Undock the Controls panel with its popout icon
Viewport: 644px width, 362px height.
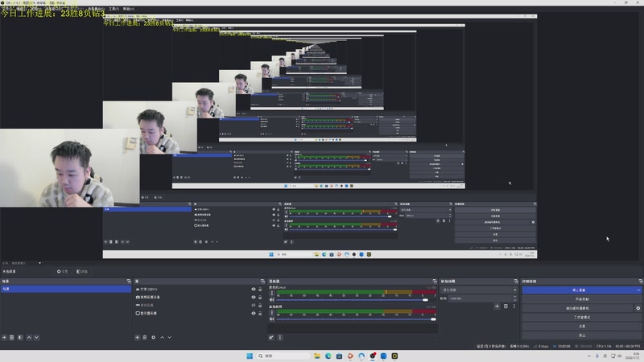[x=640, y=281]
